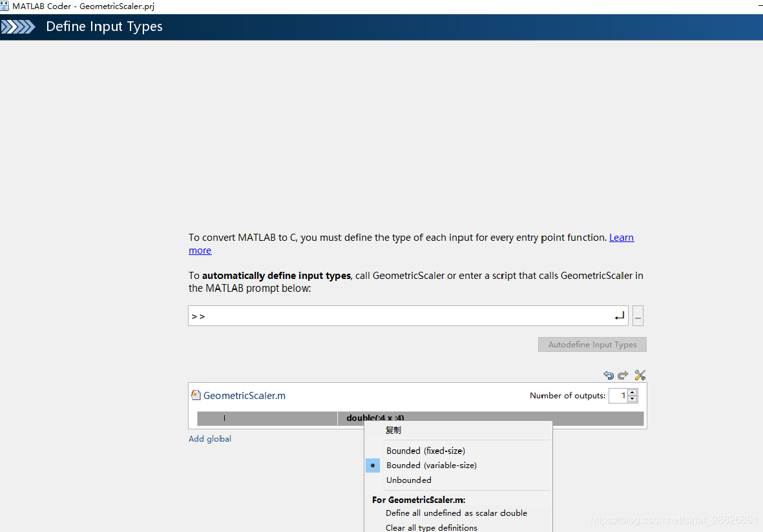Screen dimensions: 763x532
Task: Choose 复制 from the context menu
Action: (458, 431)
